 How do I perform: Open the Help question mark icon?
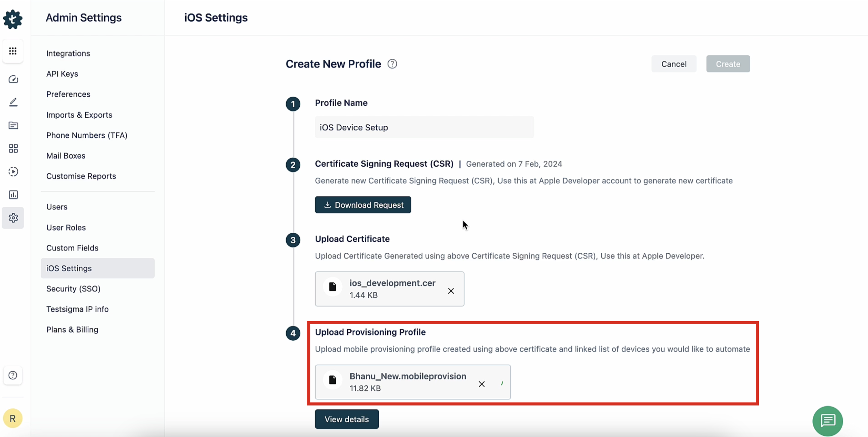pyautogui.click(x=12, y=375)
